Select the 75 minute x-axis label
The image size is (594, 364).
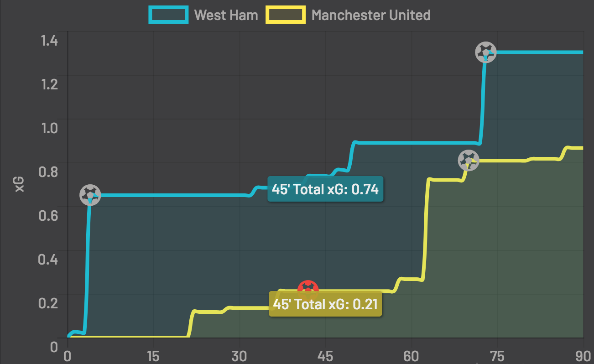click(497, 356)
